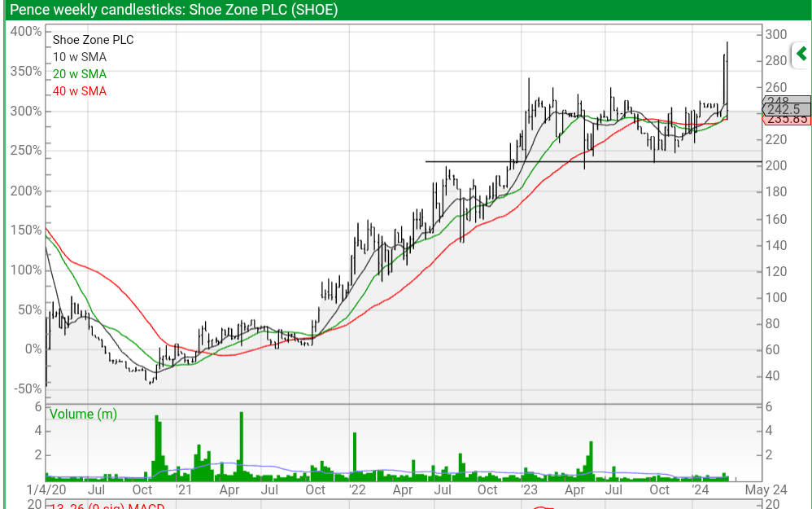Select the 'Shoe Zone PLC' legend entry
Image resolution: width=812 pixels, height=509 pixels.
pyautogui.click(x=94, y=40)
